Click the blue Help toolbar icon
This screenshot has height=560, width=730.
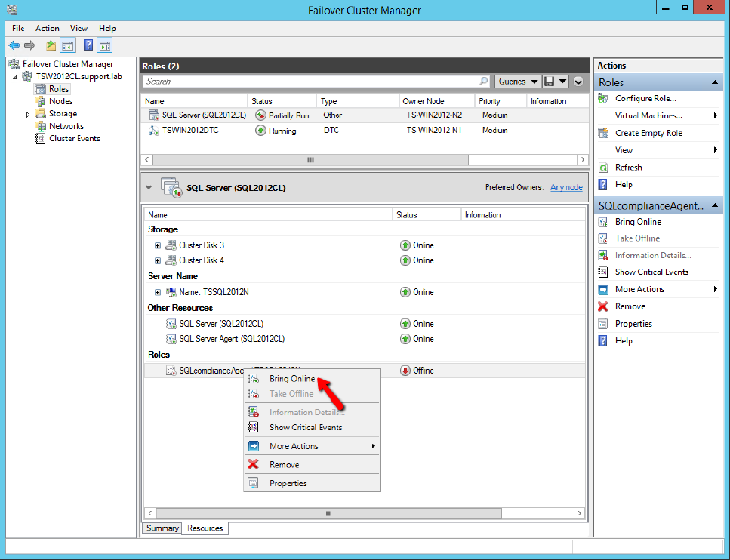pyautogui.click(x=88, y=45)
